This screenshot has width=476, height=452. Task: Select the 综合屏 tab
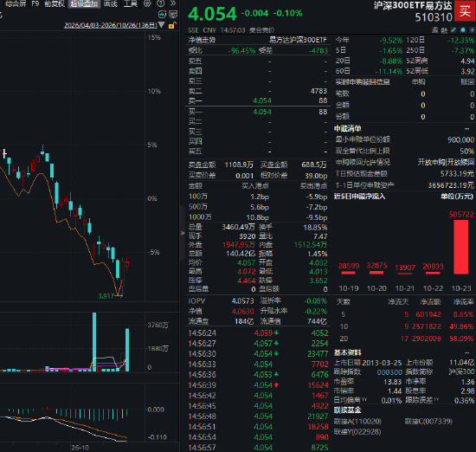16,3
